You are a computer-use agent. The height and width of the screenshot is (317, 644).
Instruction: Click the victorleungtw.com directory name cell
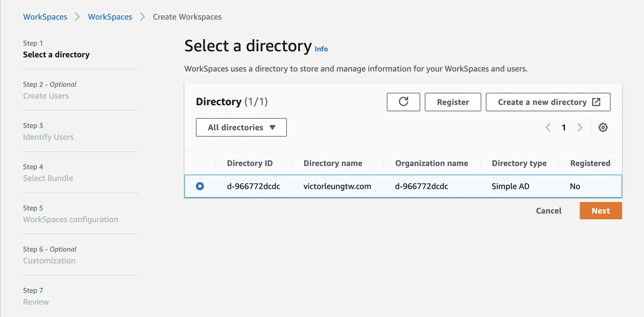click(x=337, y=186)
